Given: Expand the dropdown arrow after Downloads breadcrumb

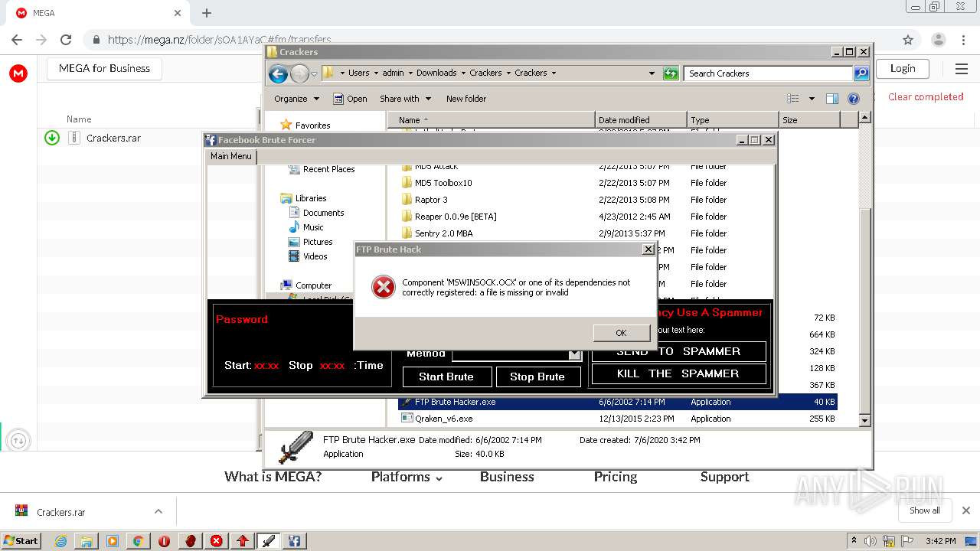Looking at the screenshot, I should point(463,73).
